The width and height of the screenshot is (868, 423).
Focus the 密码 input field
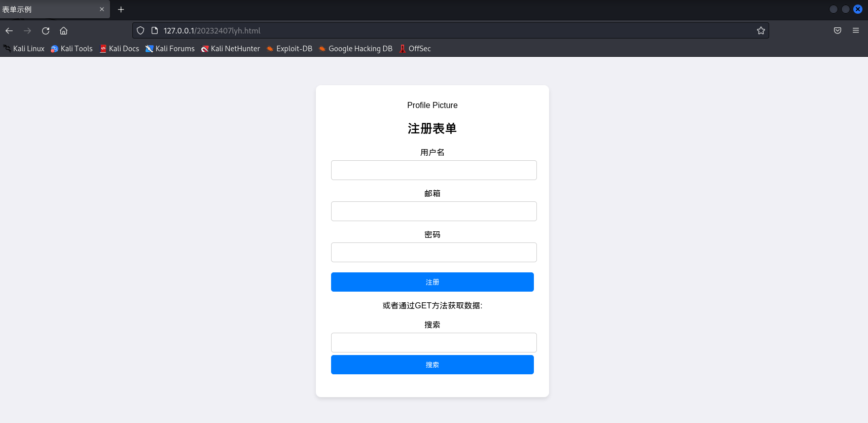(x=434, y=253)
